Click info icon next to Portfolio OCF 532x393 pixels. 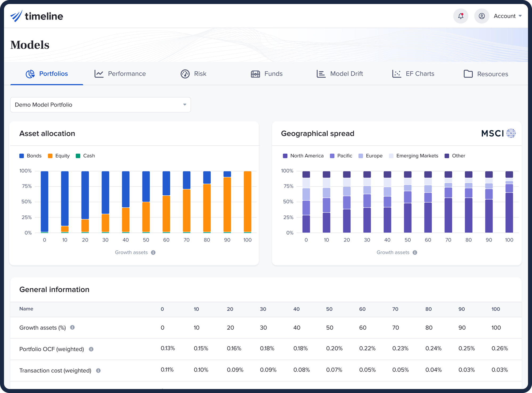91,349
